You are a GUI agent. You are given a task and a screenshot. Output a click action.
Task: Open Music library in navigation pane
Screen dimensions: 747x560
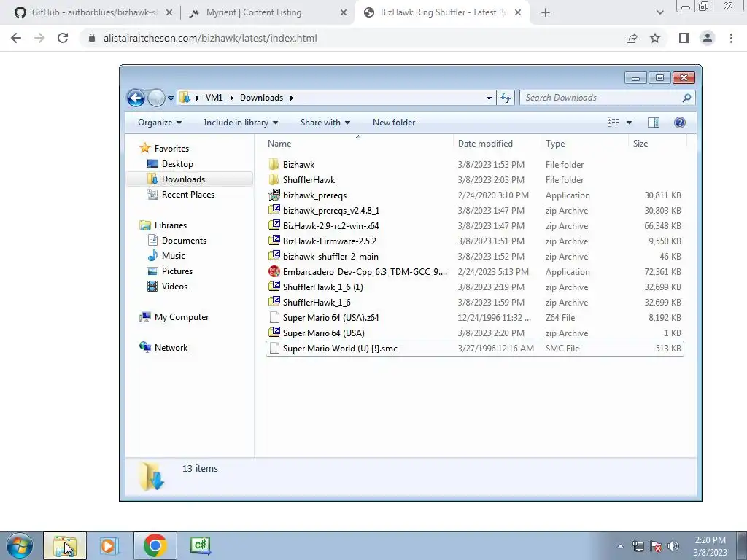174,256
